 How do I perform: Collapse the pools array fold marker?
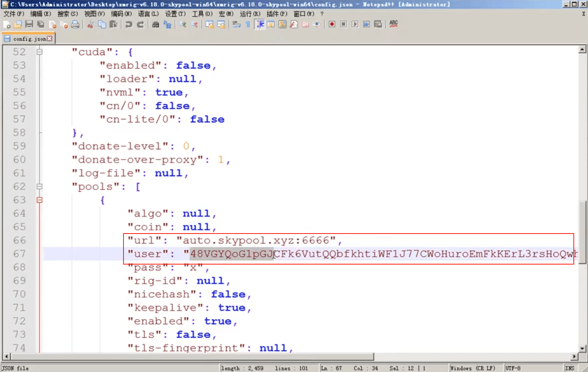tap(39, 187)
